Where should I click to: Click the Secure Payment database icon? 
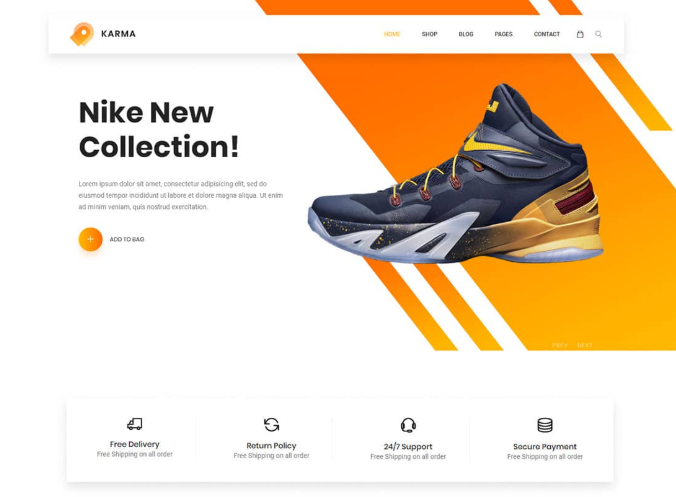click(545, 425)
